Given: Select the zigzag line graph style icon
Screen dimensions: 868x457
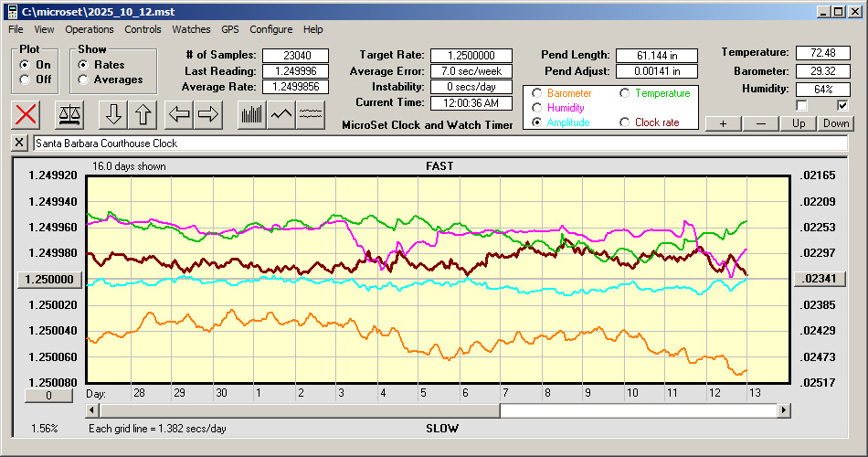Looking at the screenshot, I should 281,114.
